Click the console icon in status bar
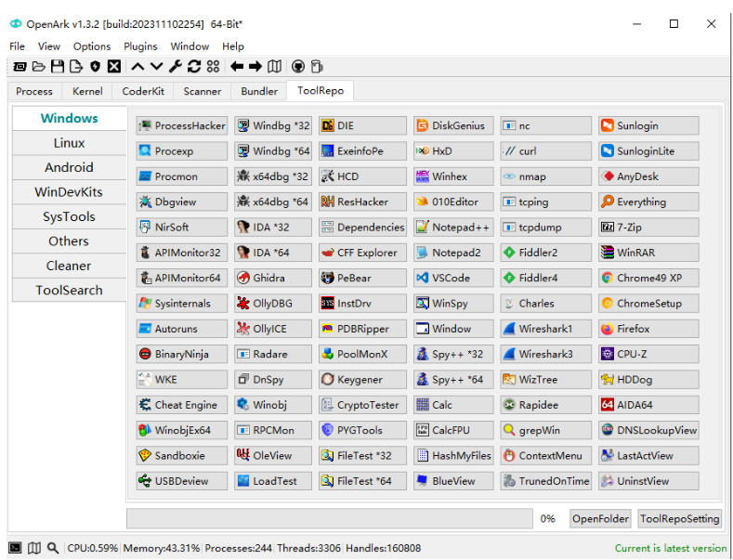The height and width of the screenshot is (560, 733). click(15, 548)
